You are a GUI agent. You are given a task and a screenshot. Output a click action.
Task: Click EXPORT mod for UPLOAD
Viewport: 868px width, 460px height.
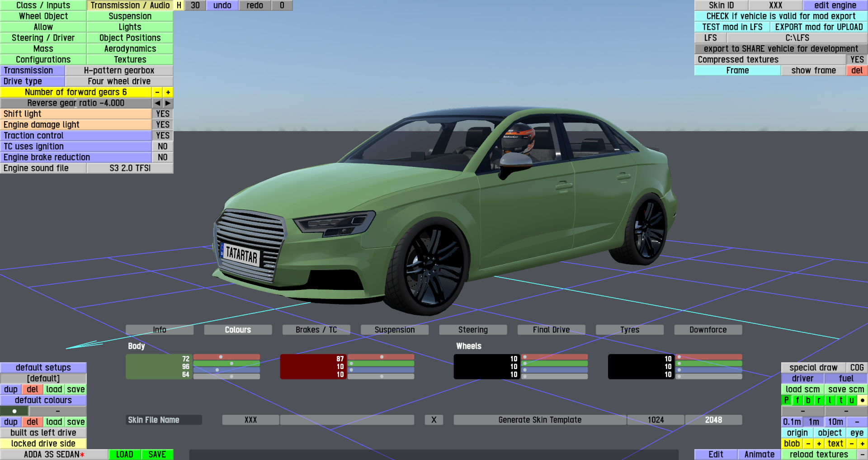tap(819, 27)
